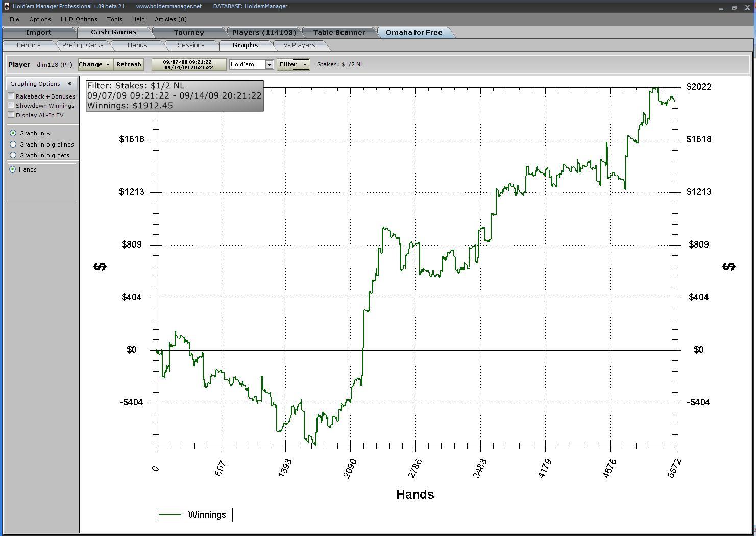Open the Options menu
This screenshot has height=536, width=756.
click(x=40, y=19)
